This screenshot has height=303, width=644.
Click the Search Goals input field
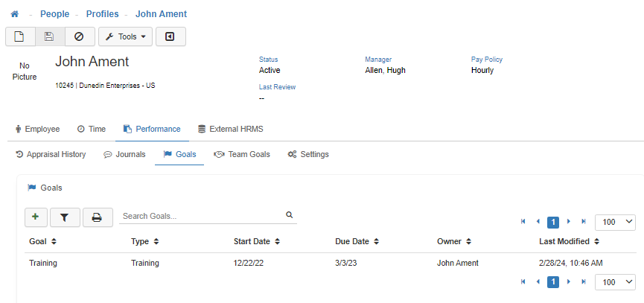(x=201, y=216)
